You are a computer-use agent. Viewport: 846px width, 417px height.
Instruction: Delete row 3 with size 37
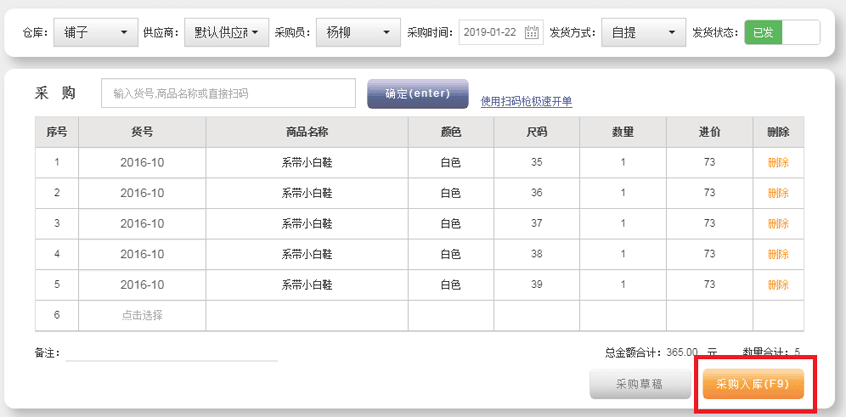[778, 223]
